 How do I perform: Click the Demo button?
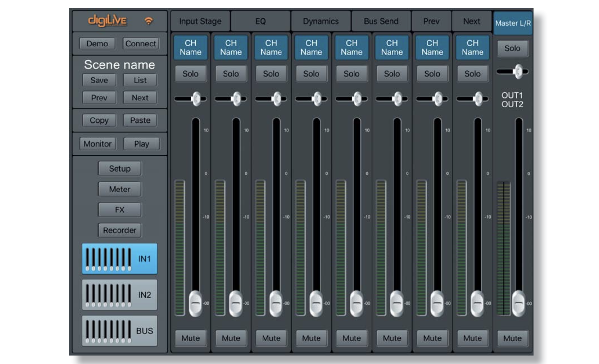(x=97, y=44)
